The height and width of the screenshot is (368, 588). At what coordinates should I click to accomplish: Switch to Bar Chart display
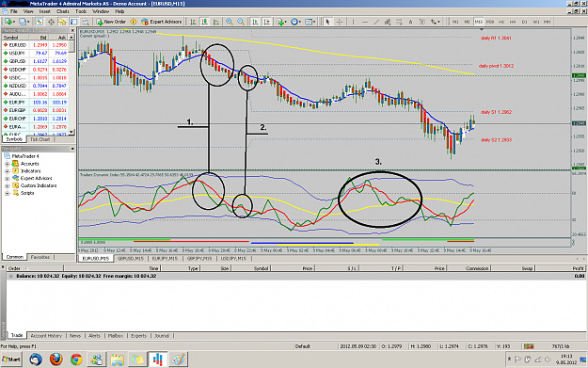click(x=193, y=22)
